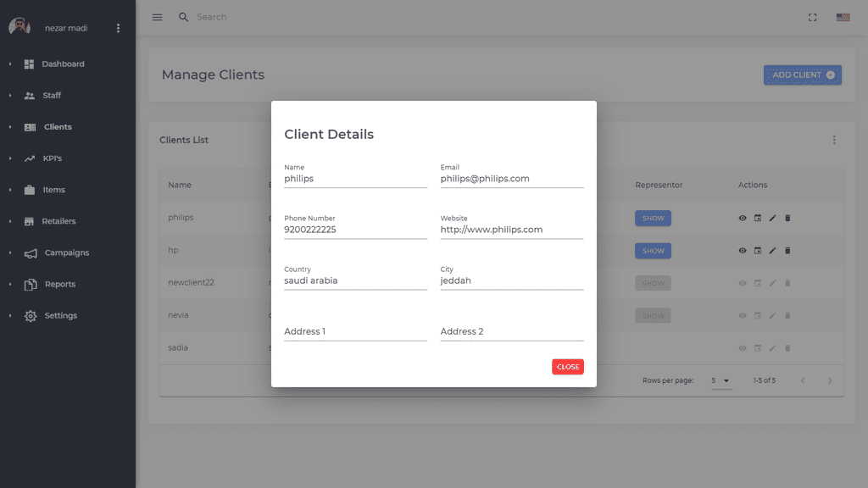
Task: Open Settings label in sidebar
Action: (x=61, y=316)
